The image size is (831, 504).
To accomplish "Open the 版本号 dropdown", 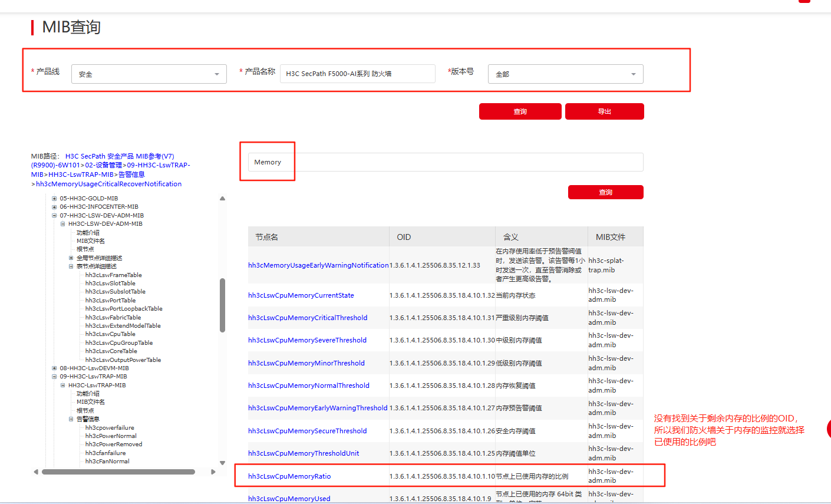I will (565, 74).
